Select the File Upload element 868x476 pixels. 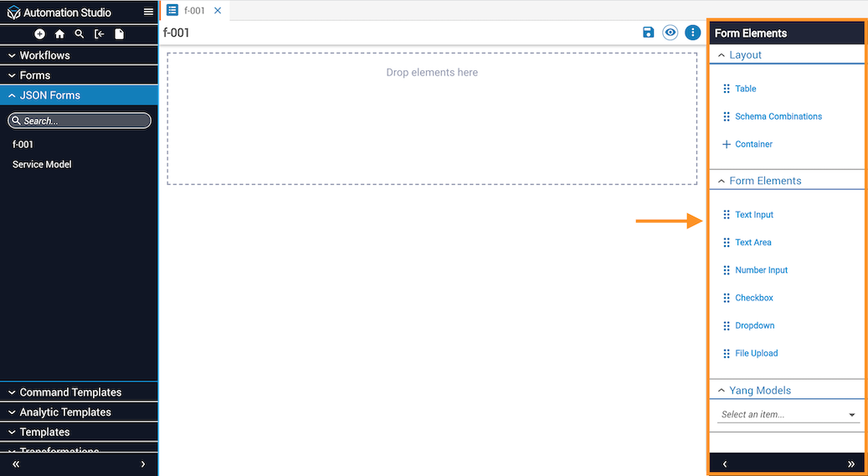(x=756, y=353)
